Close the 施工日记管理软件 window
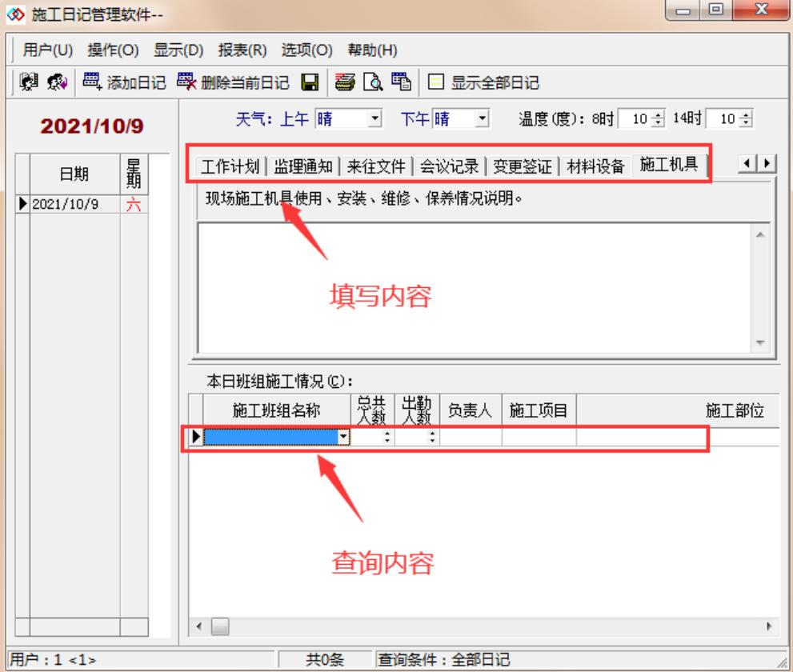 point(761,10)
